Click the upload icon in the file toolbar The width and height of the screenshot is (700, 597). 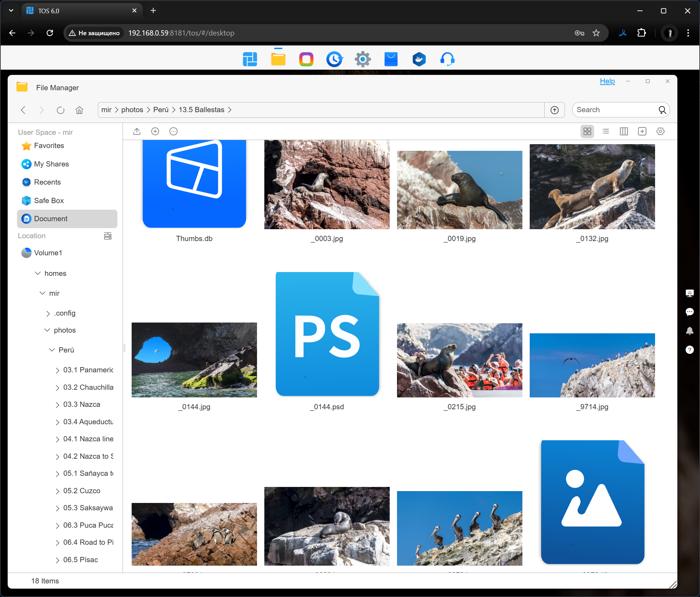pos(137,131)
